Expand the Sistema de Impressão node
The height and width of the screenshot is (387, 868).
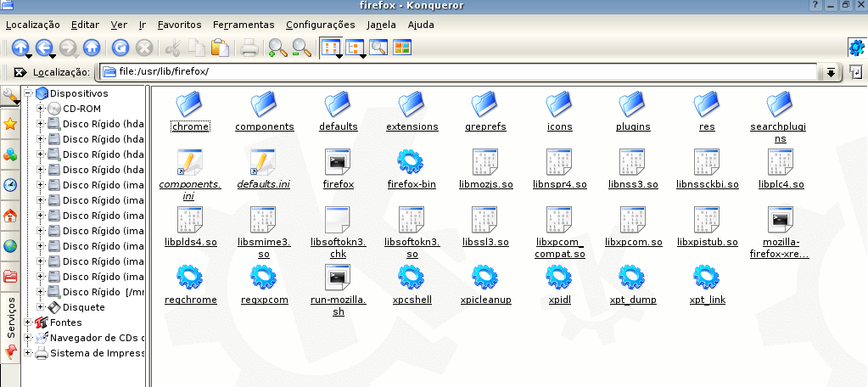[28, 353]
